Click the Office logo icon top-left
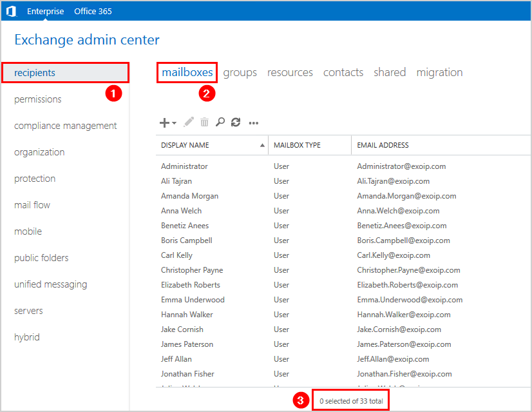The width and height of the screenshot is (532, 412). click(x=10, y=10)
